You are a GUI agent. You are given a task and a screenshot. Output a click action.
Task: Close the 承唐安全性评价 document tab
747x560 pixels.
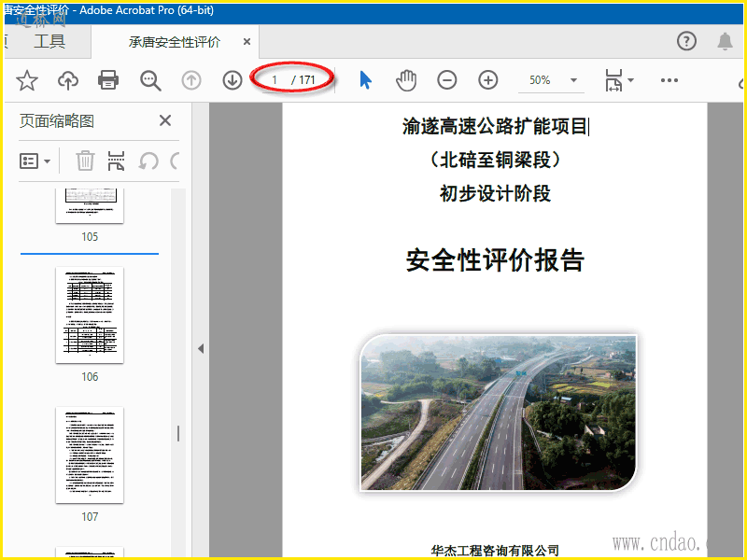(247, 41)
